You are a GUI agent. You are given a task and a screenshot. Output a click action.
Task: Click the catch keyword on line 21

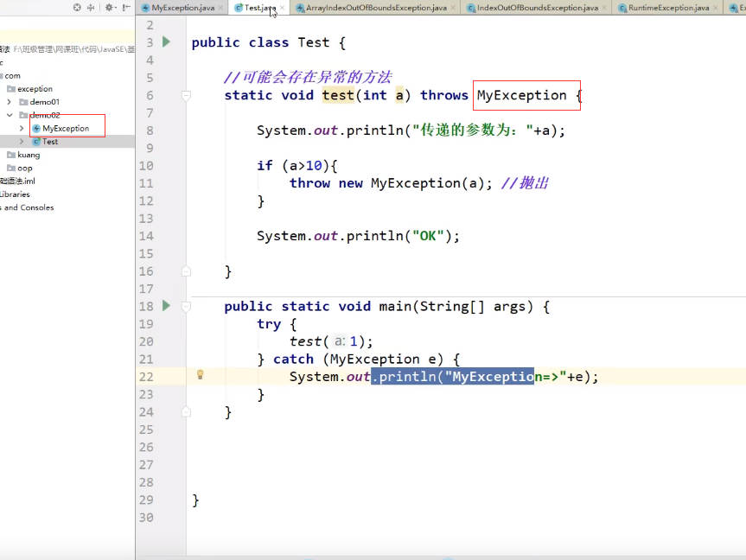pyautogui.click(x=293, y=360)
